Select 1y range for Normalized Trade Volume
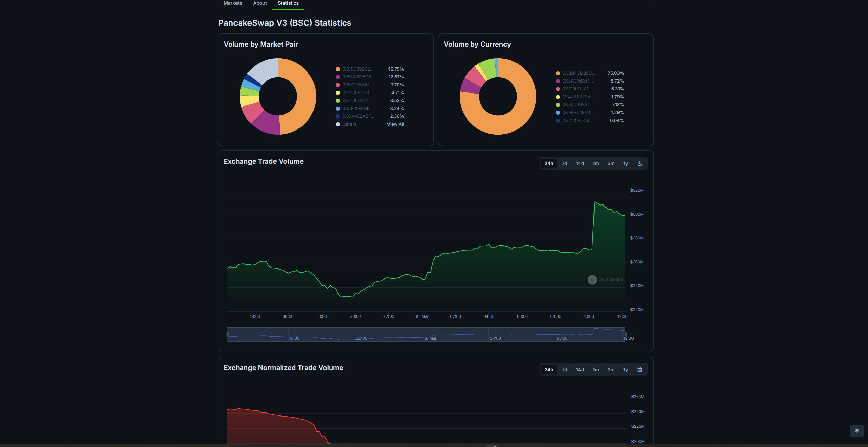 point(625,370)
